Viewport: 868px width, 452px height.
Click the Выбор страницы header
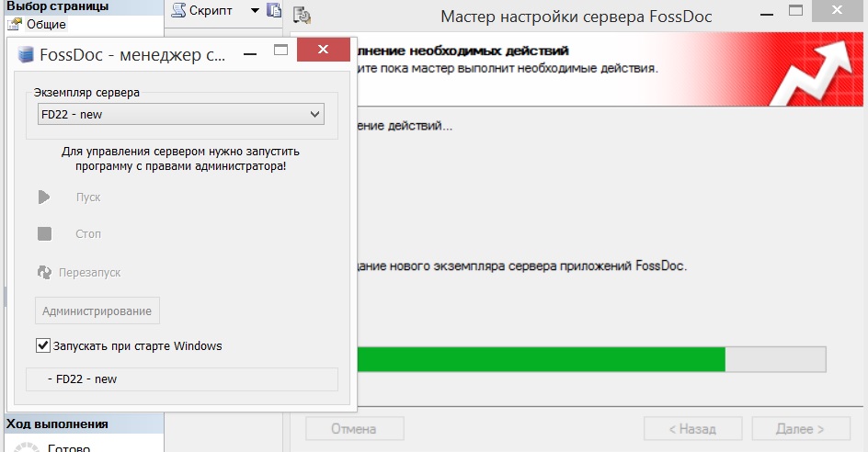pos(85,7)
